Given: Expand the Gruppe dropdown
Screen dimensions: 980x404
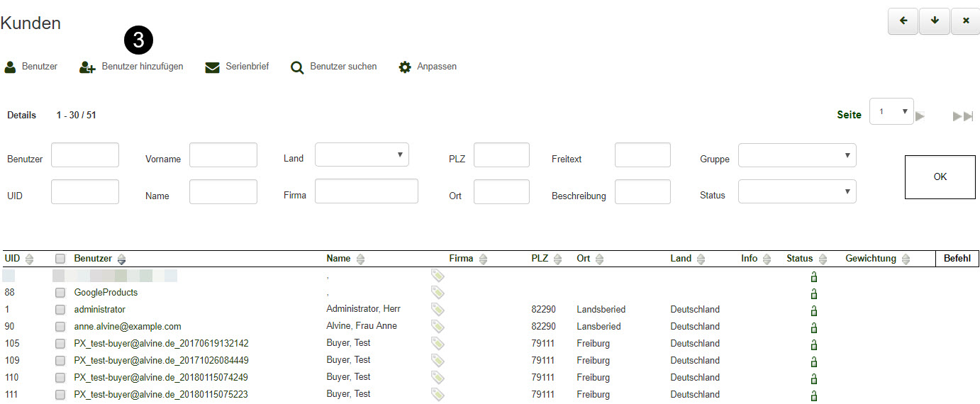Looking at the screenshot, I should click(x=796, y=155).
